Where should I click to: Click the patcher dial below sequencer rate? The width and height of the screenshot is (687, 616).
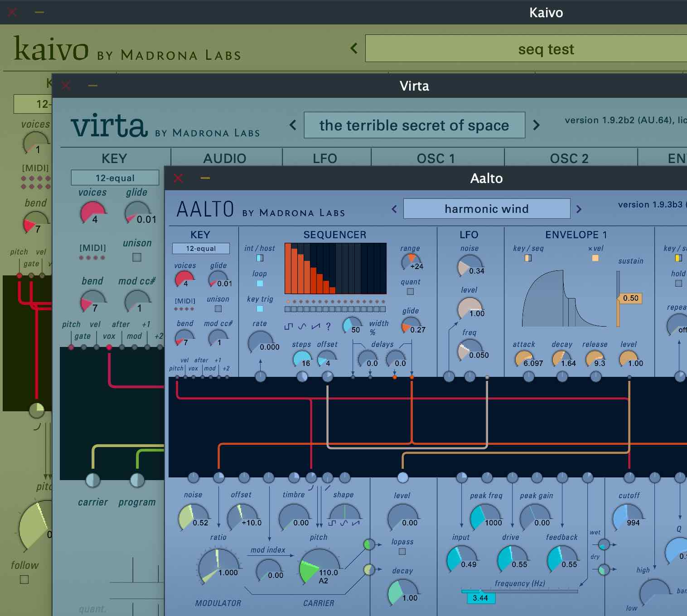261,376
